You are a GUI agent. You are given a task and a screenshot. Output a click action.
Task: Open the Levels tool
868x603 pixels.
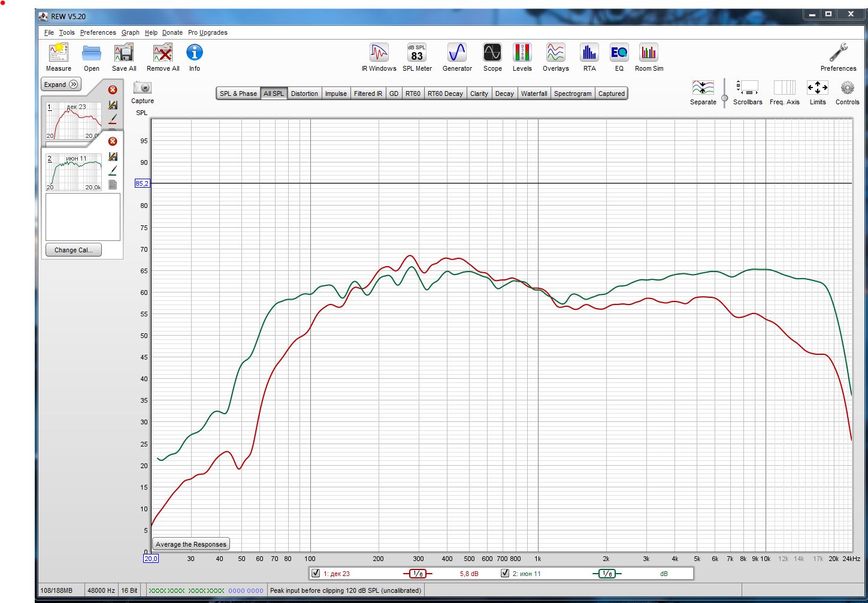(x=522, y=53)
